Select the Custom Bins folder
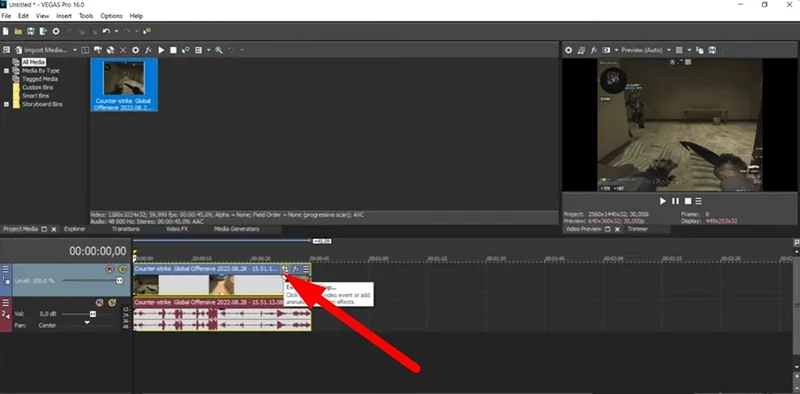 [38, 87]
